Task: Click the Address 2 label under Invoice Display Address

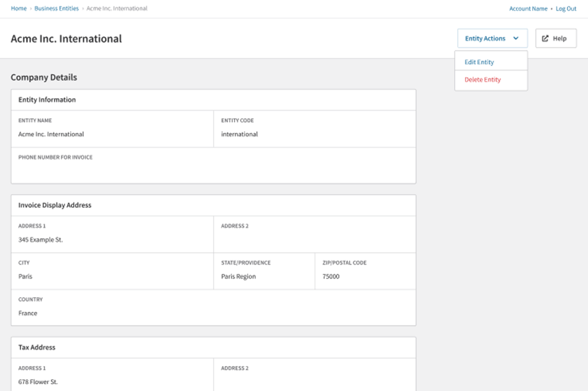Action: point(235,226)
